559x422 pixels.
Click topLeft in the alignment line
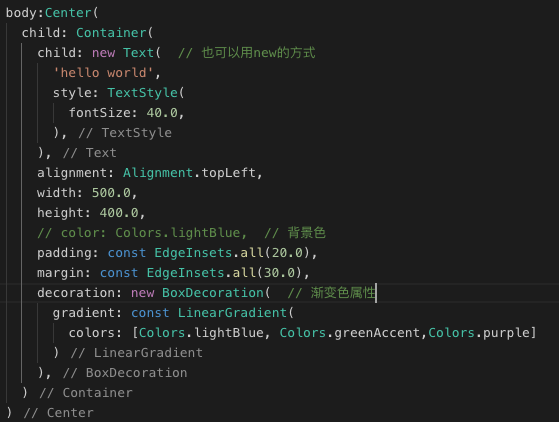point(229,173)
